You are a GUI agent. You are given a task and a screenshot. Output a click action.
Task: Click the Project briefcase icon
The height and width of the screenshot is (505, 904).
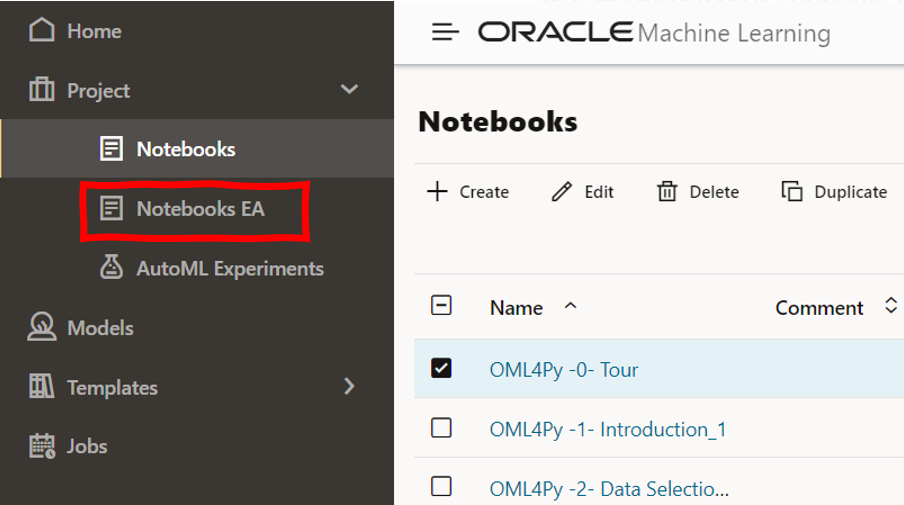pyautogui.click(x=41, y=90)
